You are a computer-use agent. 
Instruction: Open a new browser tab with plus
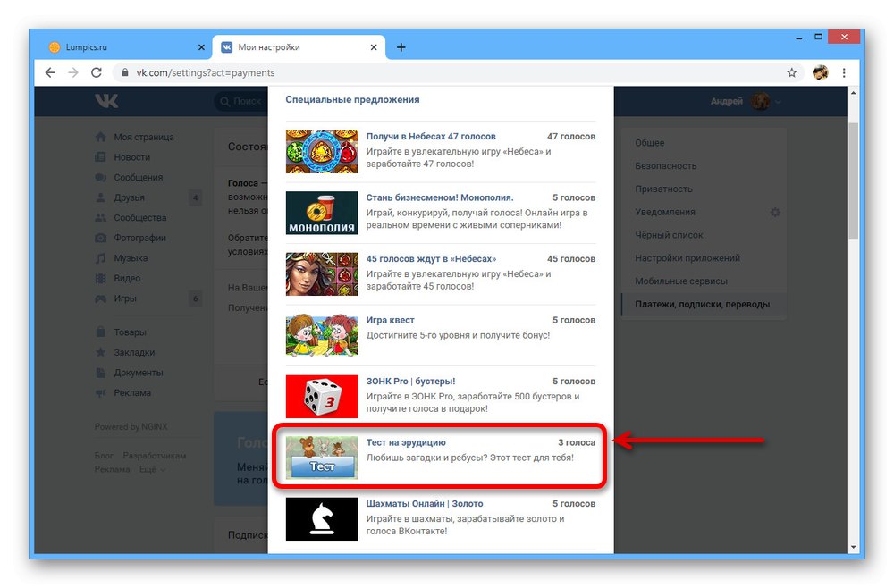[401, 47]
